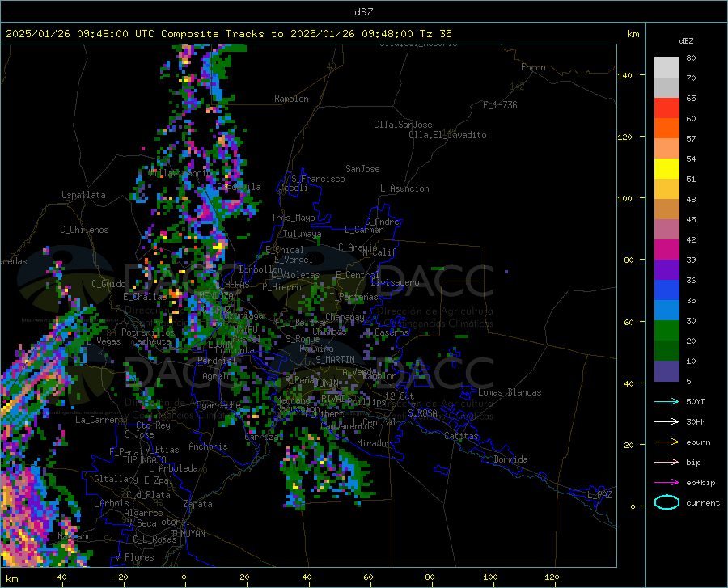Click the Ugarteche map label
The width and height of the screenshot is (728, 588).
point(218,404)
